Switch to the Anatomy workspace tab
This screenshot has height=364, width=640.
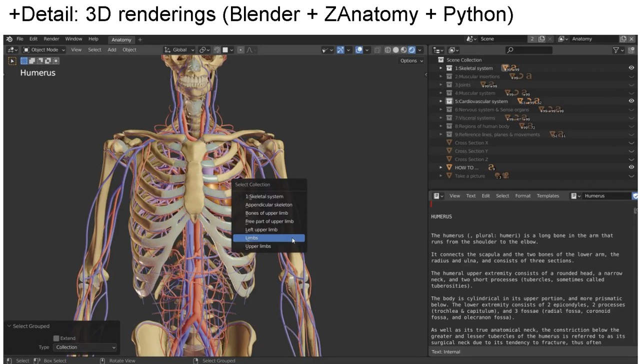[121, 39]
